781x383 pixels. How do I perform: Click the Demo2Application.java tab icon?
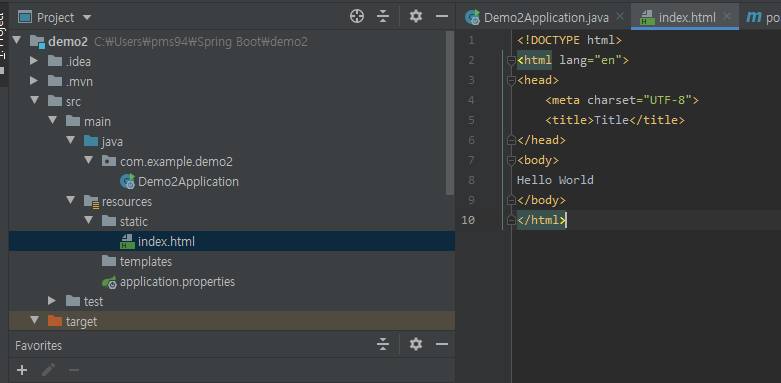[472, 17]
